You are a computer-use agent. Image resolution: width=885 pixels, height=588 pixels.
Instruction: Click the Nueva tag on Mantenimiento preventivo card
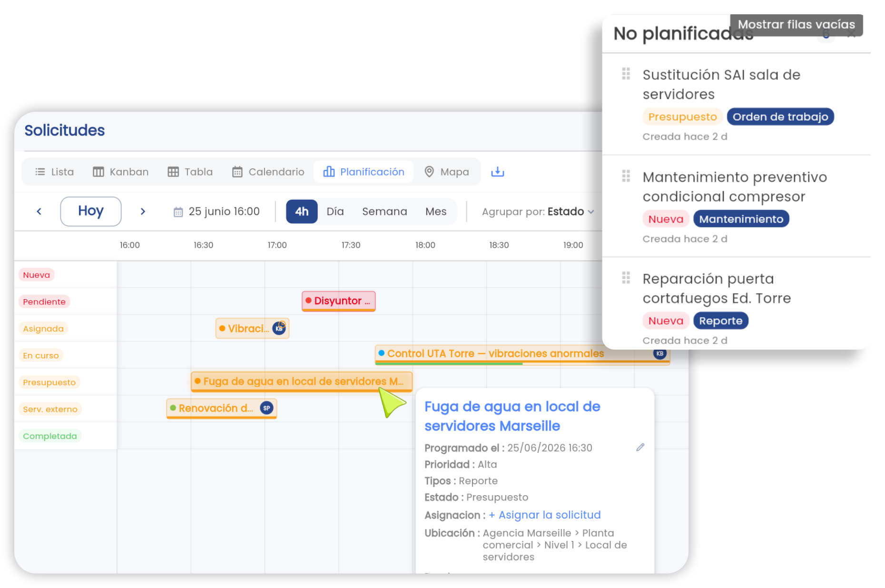click(x=666, y=219)
